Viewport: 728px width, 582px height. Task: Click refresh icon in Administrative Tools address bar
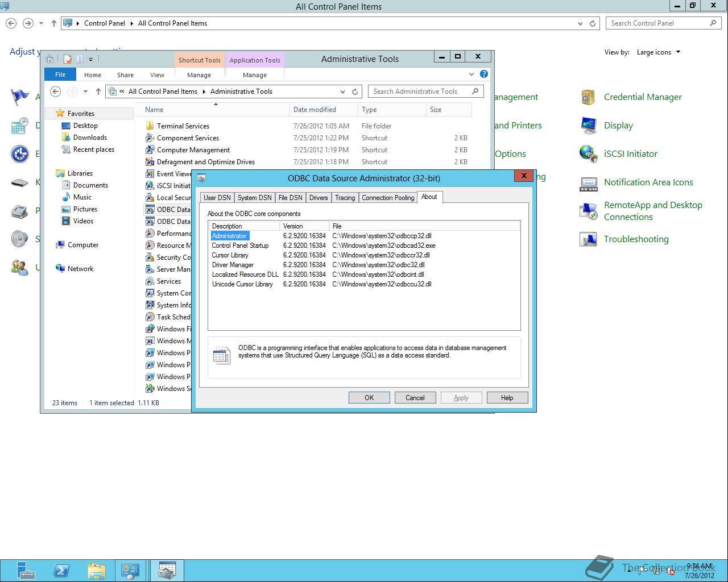pyautogui.click(x=355, y=92)
